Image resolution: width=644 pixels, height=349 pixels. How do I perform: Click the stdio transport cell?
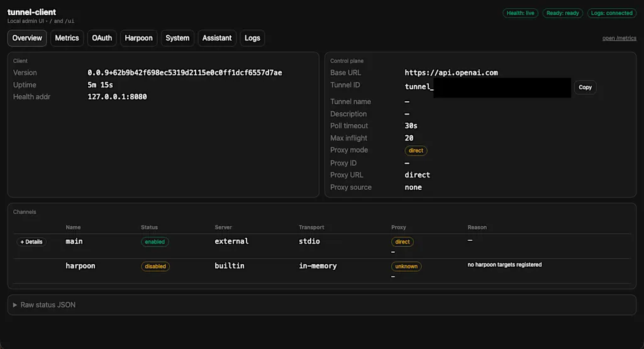point(309,241)
